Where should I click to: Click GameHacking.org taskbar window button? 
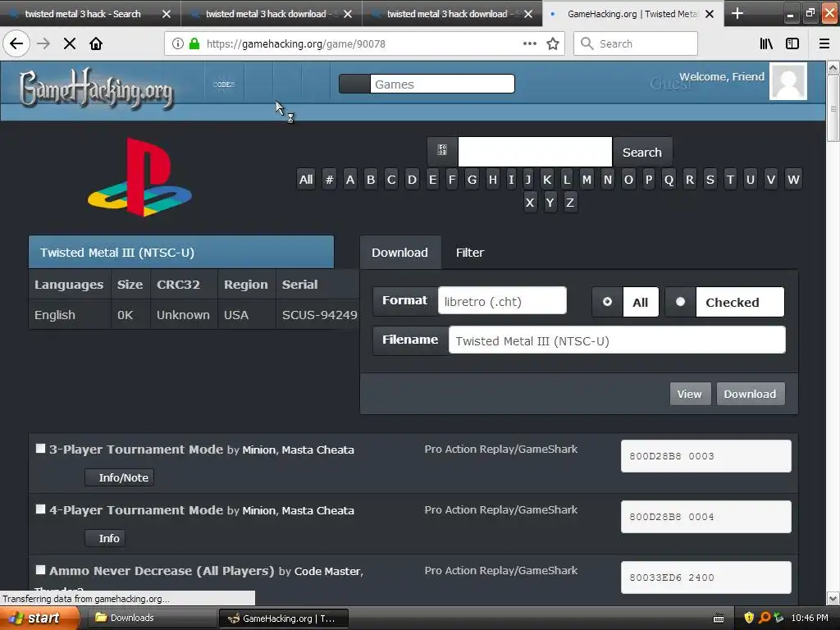[x=284, y=619]
